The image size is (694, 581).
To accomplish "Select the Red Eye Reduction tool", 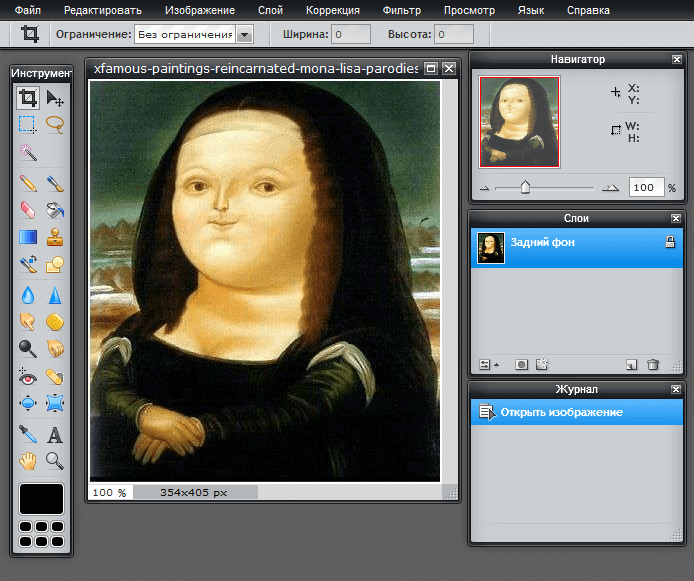I will 28,377.
